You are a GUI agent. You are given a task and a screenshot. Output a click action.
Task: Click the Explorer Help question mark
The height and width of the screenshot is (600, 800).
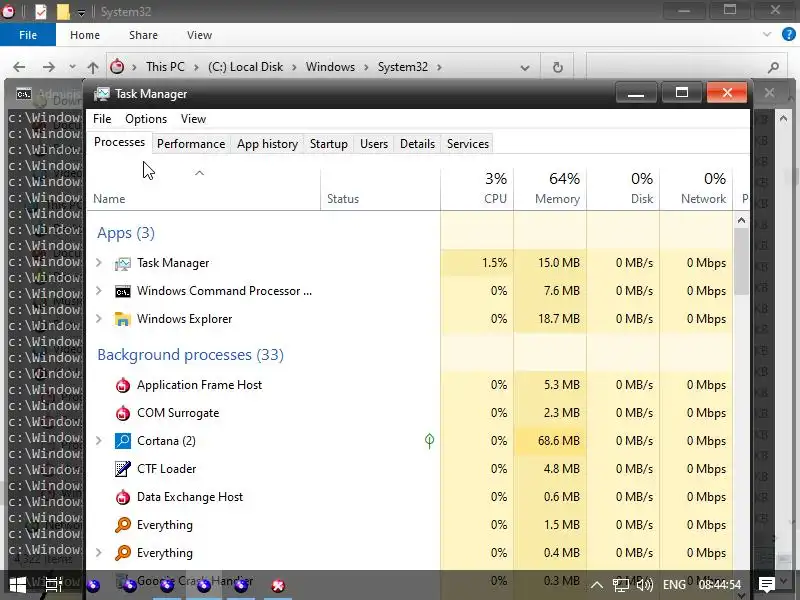(x=788, y=35)
